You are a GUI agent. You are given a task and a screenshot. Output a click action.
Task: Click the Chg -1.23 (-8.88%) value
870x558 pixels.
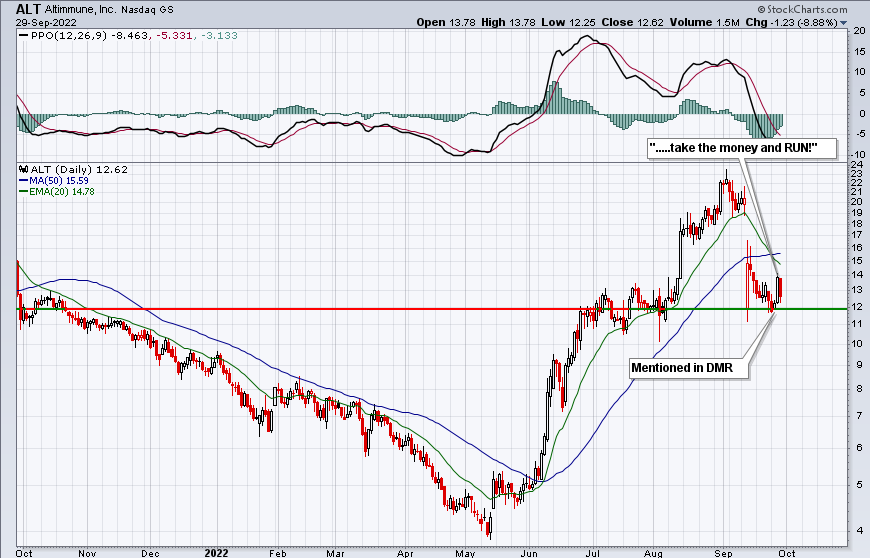[791, 22]
